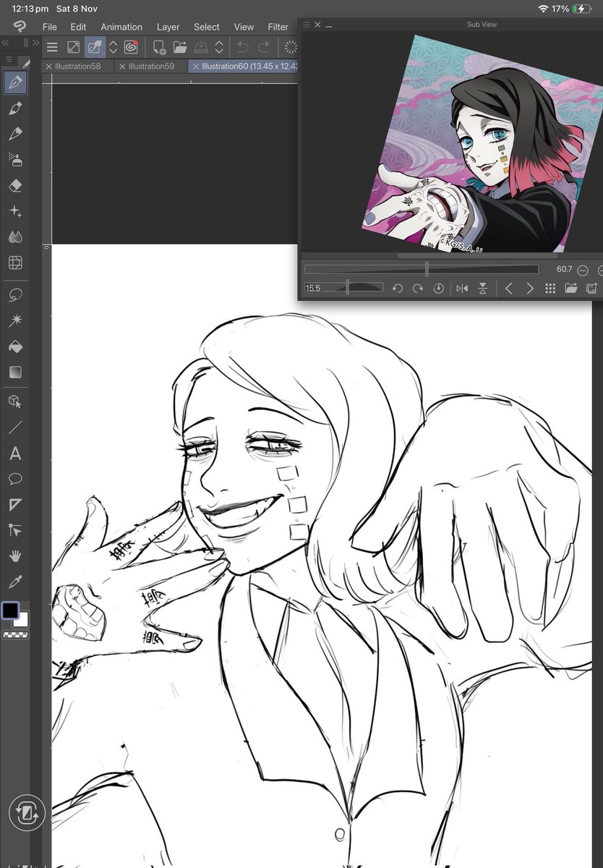Tap the round edge keyboard button
603x868 pixels.
[x=27, y=812]
